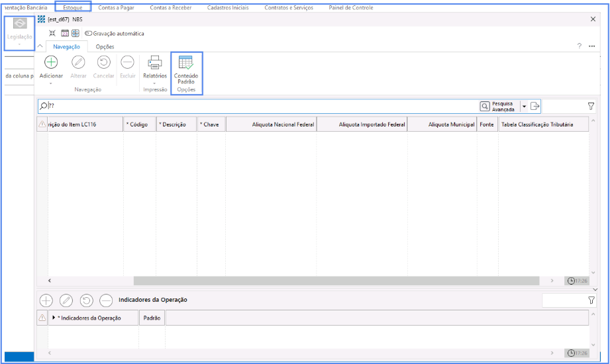Screen dimensions: 610x364
Task: Click the calendar icon in quick toolbar
Action: coord(65,33)
